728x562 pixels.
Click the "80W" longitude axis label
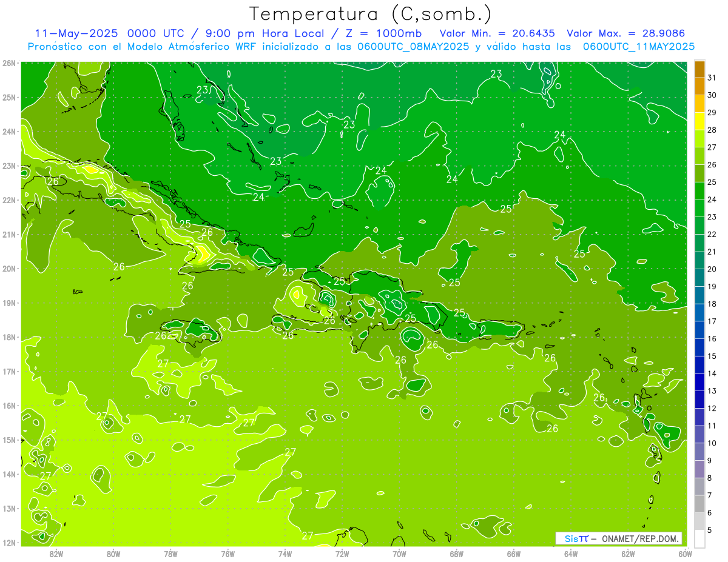(113, 554)
